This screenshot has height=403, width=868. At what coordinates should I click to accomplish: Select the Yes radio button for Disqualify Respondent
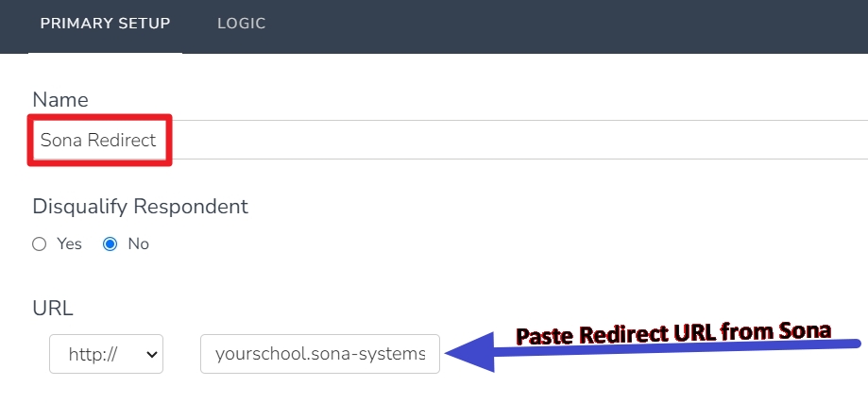point(39,243)
